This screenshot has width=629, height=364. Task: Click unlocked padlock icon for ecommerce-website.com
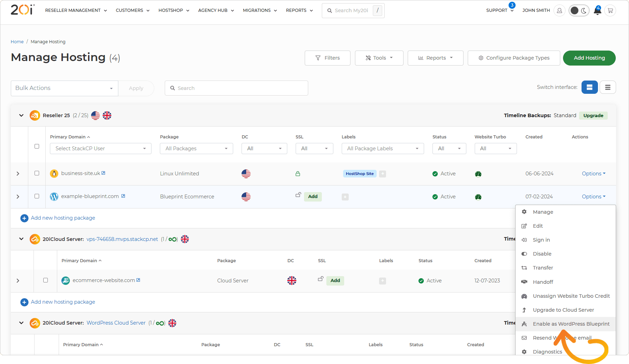click(320, 279)
